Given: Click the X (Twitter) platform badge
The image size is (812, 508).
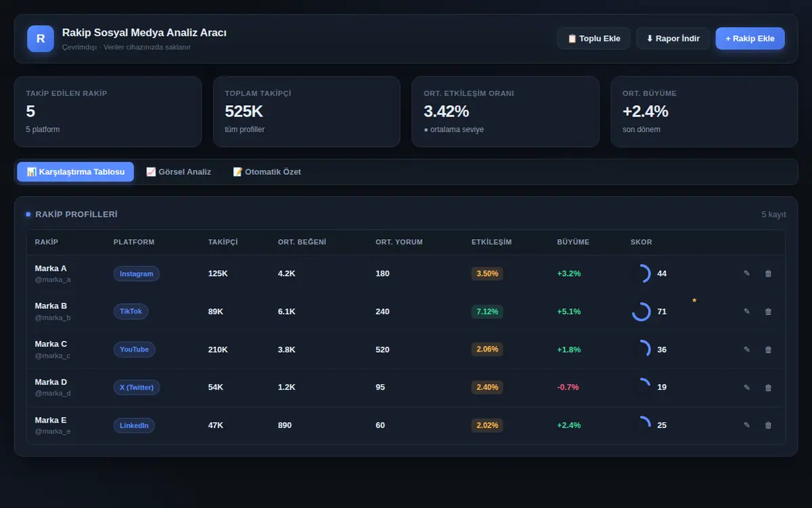Looking at the screenshot, I should [137, 387].
